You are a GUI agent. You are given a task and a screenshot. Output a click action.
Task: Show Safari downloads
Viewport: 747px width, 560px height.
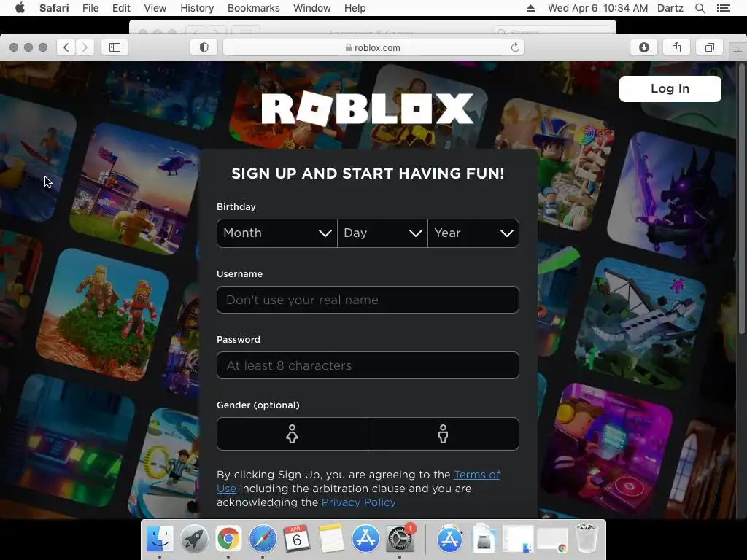pos(644,47)
